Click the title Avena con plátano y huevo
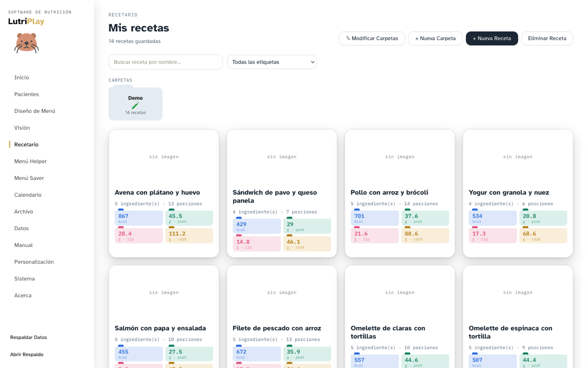Screen dimensions: 588x368 (157, 192)
